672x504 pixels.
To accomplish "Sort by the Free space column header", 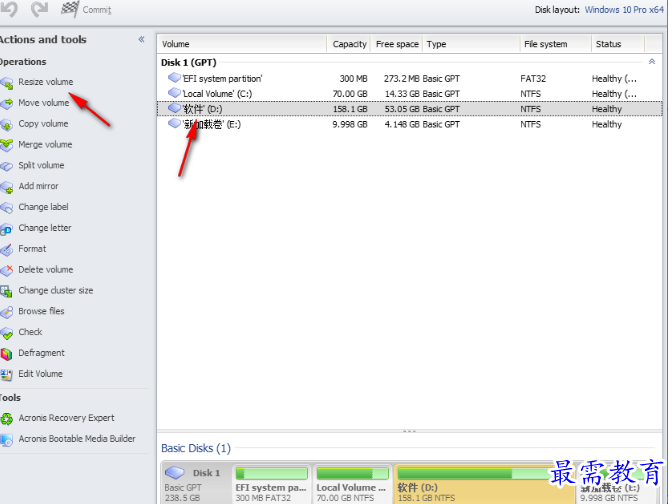I will pyautogui.click(x=397, y=44).
